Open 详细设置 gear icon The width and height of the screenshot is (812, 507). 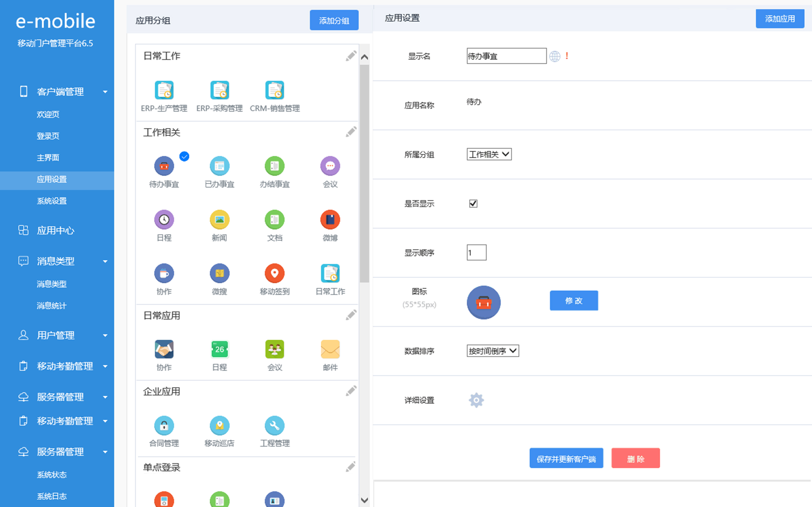point(476,400)
